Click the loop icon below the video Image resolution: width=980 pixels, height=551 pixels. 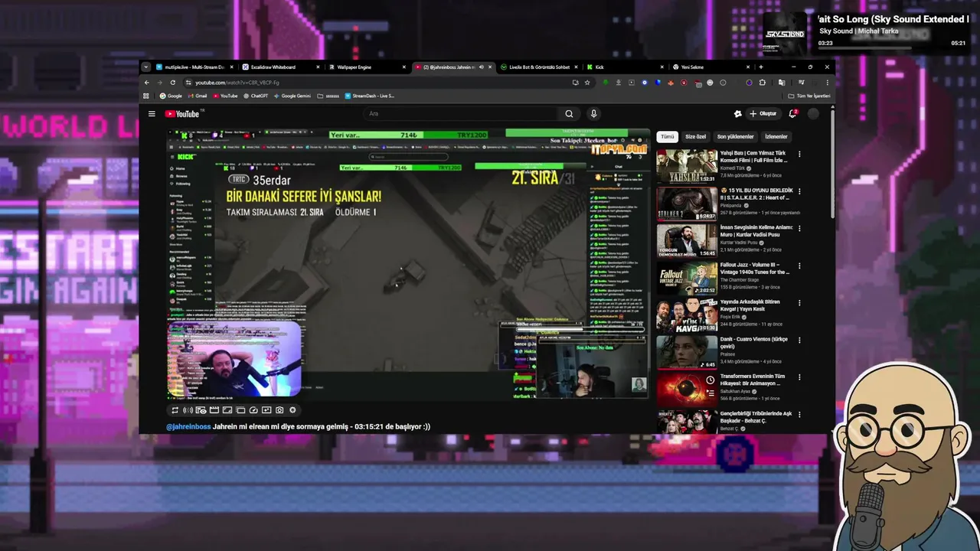point(175,410)
